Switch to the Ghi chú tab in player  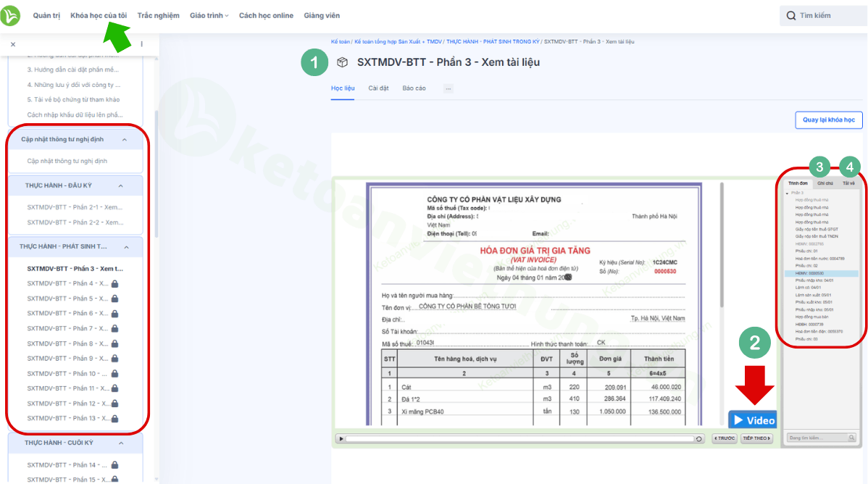(825, 184)
